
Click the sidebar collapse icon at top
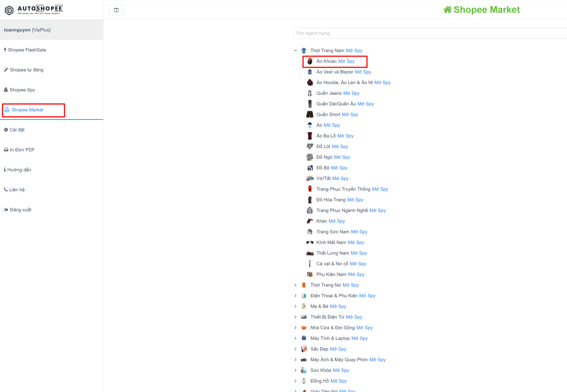[x=116, y=10]
